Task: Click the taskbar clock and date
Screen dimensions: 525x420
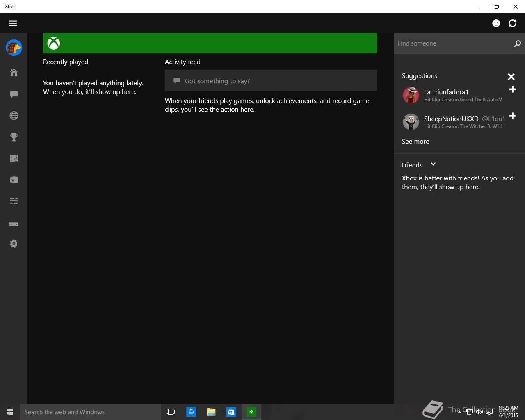Action: tap(509, 412)
